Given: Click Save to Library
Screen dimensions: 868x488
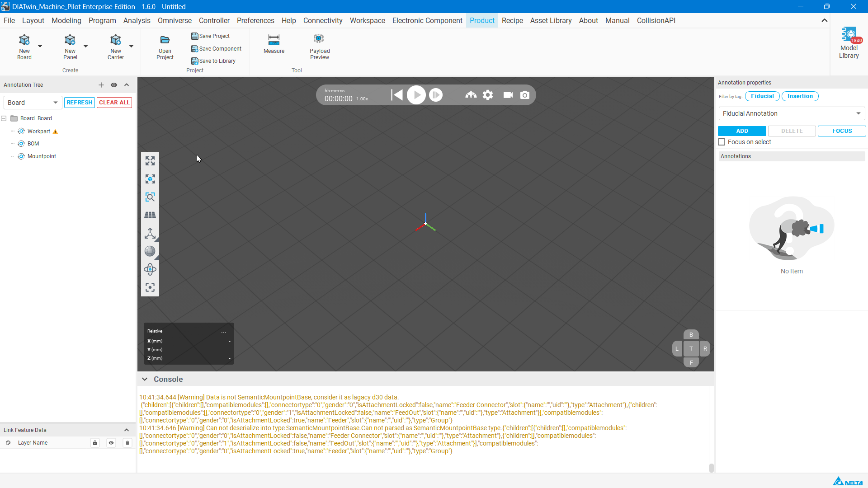Looking at the screenshot, I should [213, 61].
